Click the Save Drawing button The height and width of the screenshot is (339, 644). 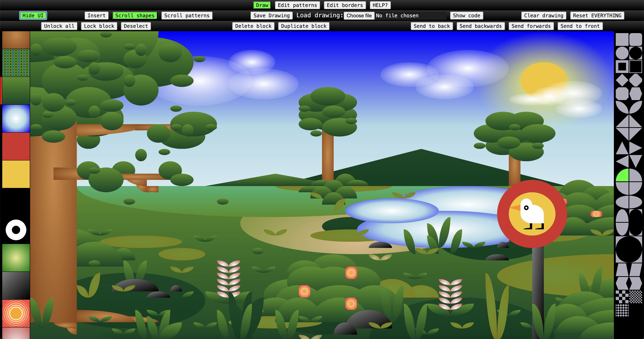[271, 15]
